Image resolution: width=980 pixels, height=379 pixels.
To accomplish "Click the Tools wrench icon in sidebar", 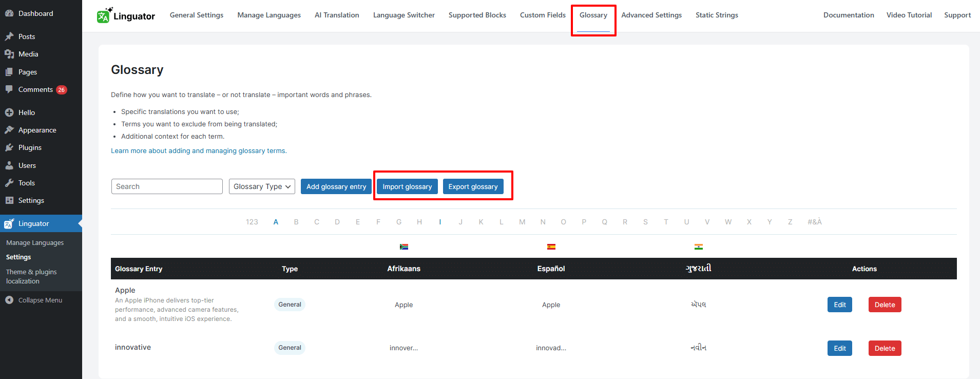I will click(x=9, y=183).
